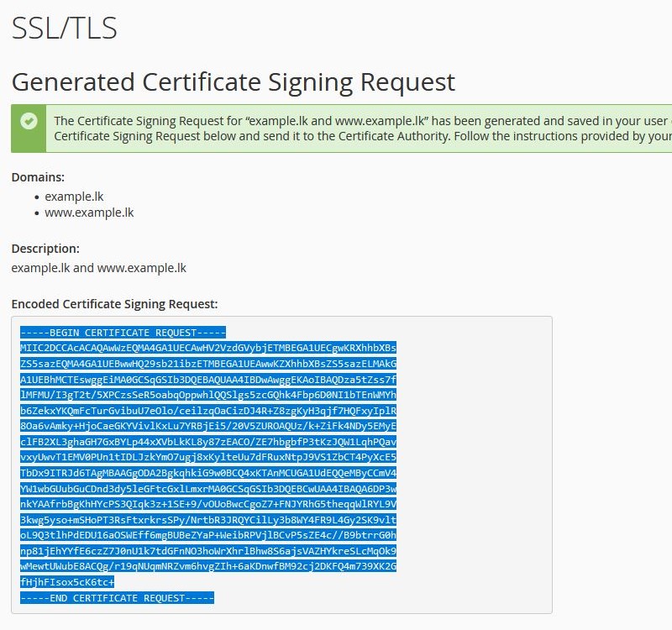Viewport: 672px width, 630px height.
Task: Click the BEGIN CERTIFICATE REQUEST line
Action: 123,333
